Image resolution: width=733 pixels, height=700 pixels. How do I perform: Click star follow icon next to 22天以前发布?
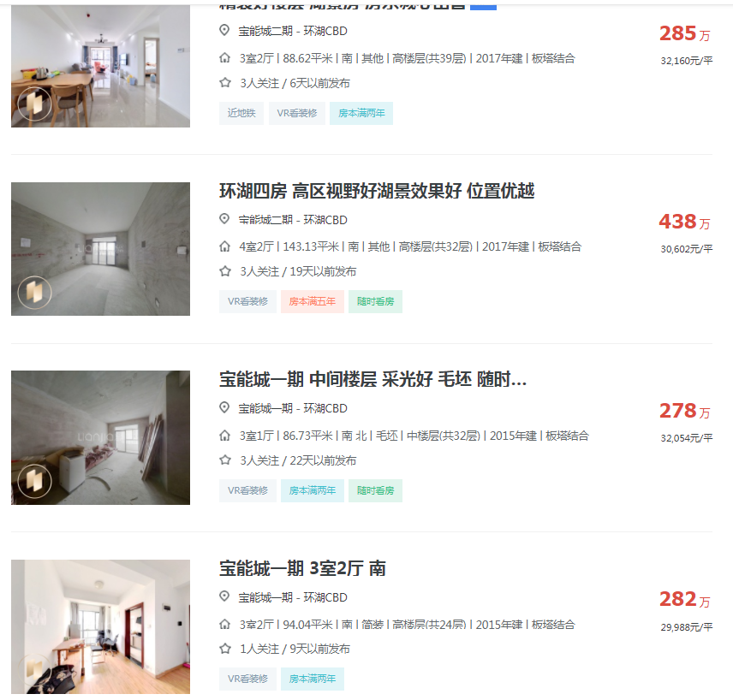tap(225, 460)
